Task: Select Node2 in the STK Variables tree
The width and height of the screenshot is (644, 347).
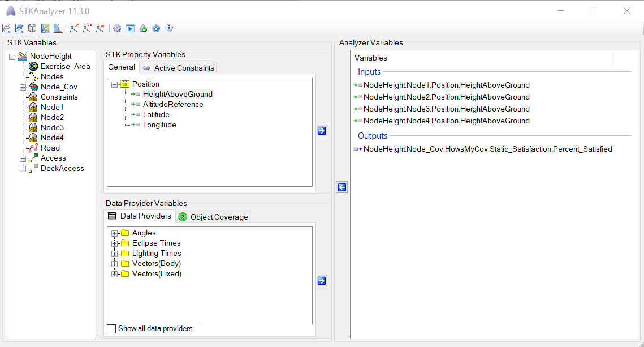Action: click(52, 117)
